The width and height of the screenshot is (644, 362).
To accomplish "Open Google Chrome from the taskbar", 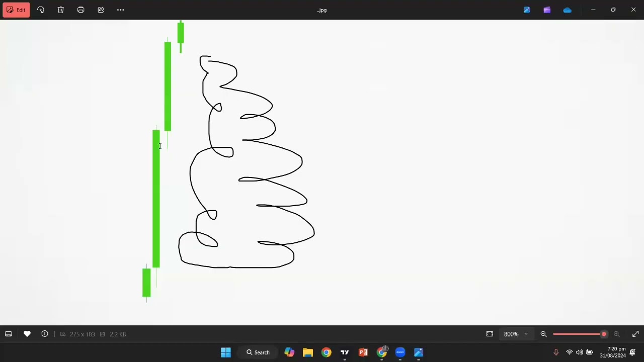I will click(x=327, y=352).
